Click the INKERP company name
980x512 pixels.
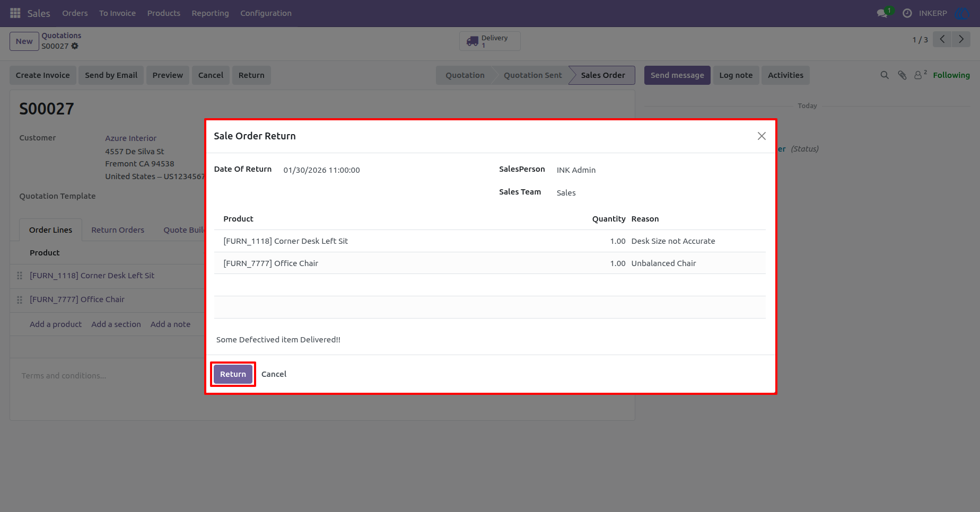933,13
